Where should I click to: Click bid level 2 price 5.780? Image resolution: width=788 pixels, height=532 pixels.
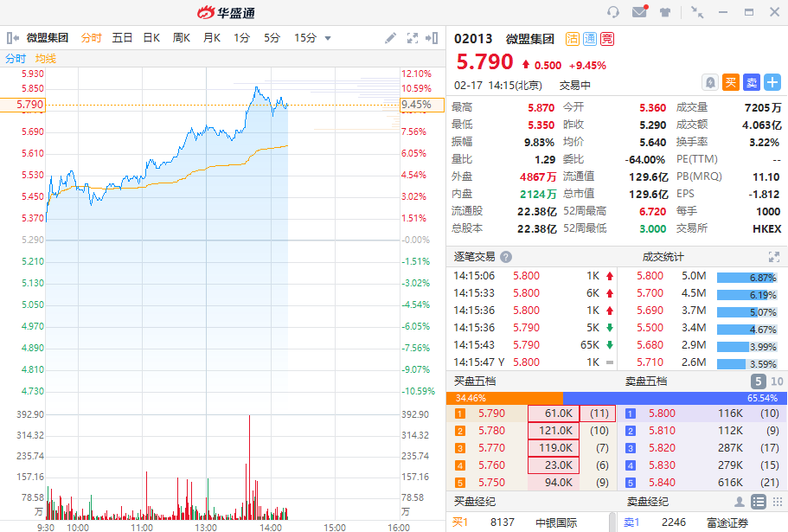[491, 431]
